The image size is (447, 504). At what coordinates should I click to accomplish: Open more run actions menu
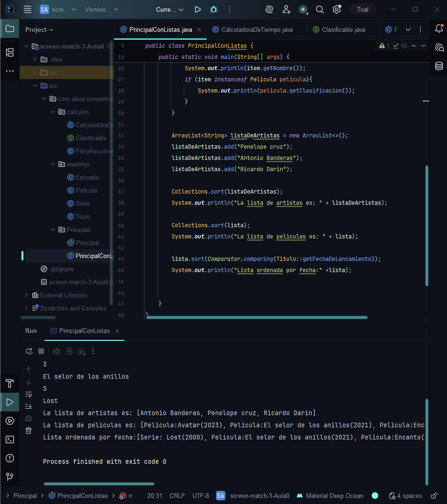point(230,9)
